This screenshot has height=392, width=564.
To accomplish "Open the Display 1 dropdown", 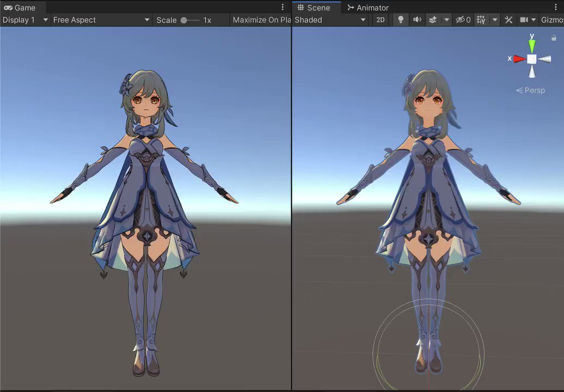I will coord(25,20).
